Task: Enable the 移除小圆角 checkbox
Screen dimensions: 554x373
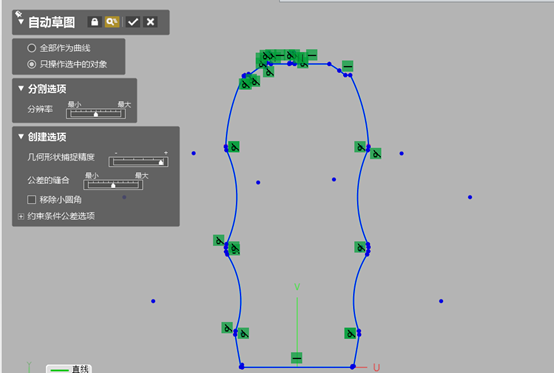Action: tap(31, 200)
